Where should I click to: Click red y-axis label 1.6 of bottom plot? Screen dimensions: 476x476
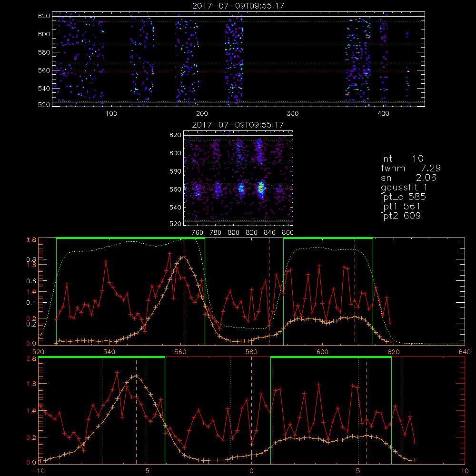coord(31,384)
